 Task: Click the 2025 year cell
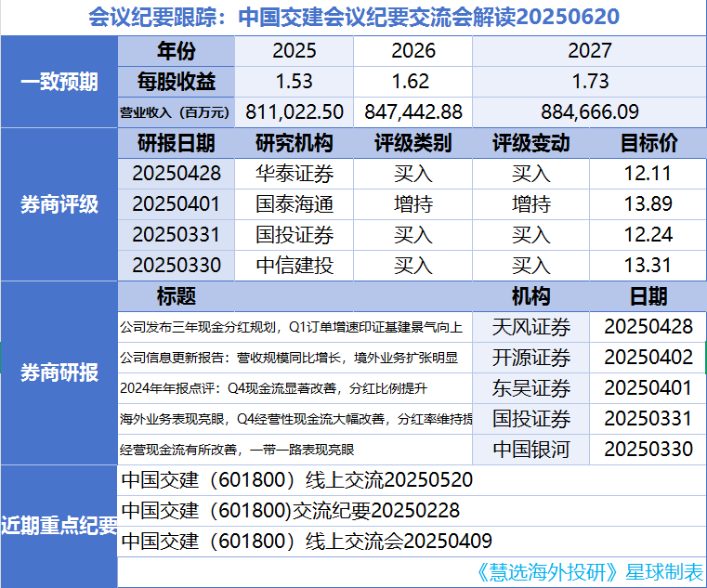click(x=294, y=51)
